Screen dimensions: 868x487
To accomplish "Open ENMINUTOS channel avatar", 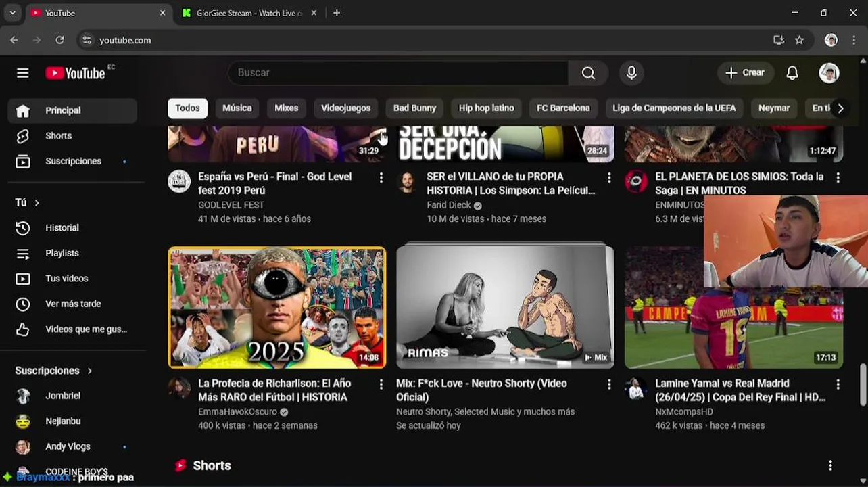I will pos(636,181).
